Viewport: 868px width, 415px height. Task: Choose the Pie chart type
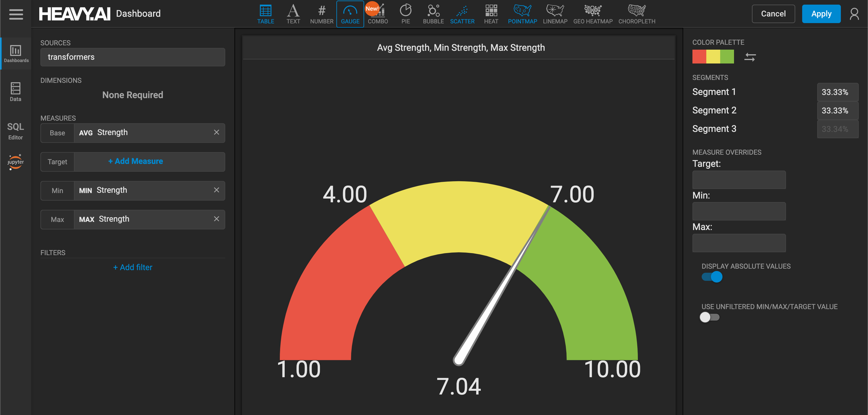coord(406,14)
